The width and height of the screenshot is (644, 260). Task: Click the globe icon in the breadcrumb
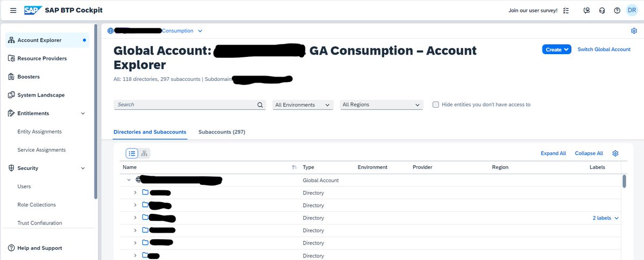(x=110, y=31)
